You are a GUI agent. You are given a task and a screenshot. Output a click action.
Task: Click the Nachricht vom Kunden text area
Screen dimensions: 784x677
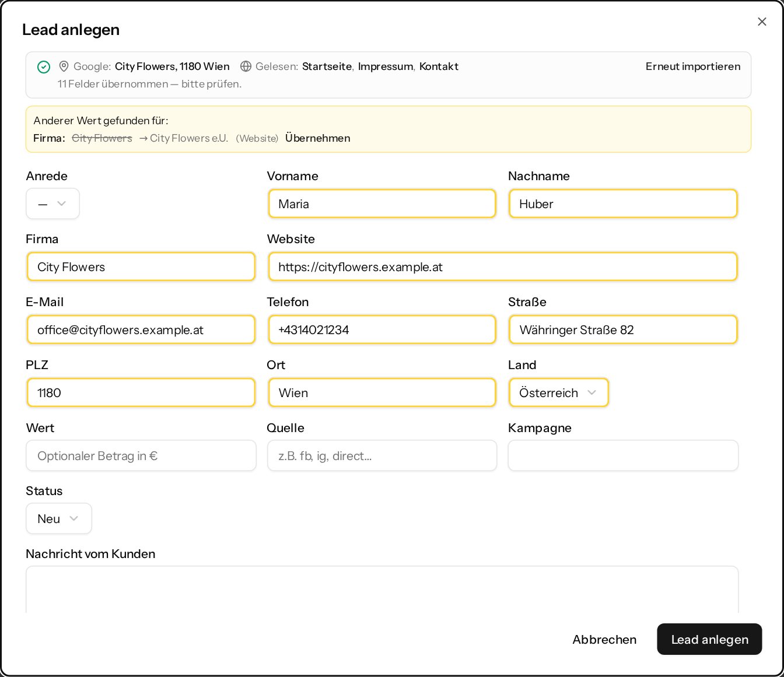(x=382, y=589)
